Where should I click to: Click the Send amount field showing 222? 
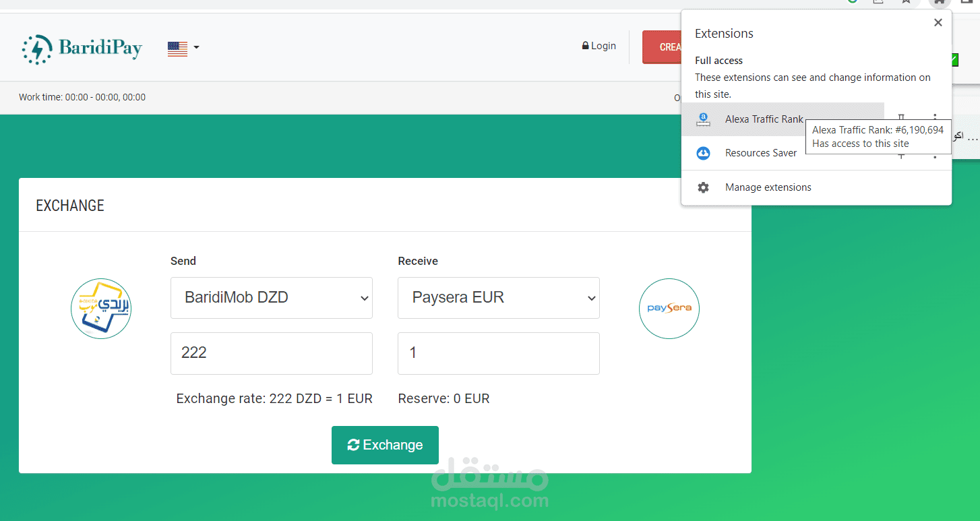[272, 353]
